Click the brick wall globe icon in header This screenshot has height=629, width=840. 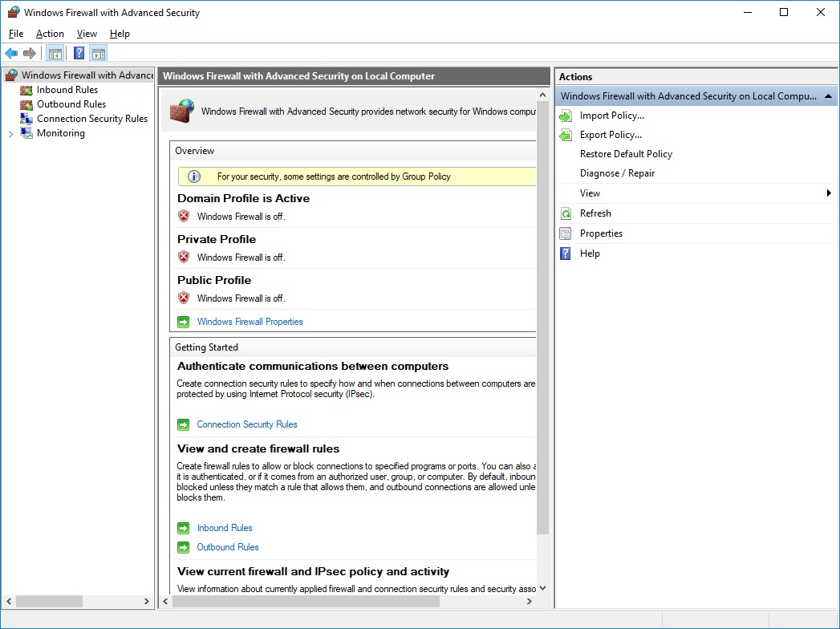[x=182, y=111]
